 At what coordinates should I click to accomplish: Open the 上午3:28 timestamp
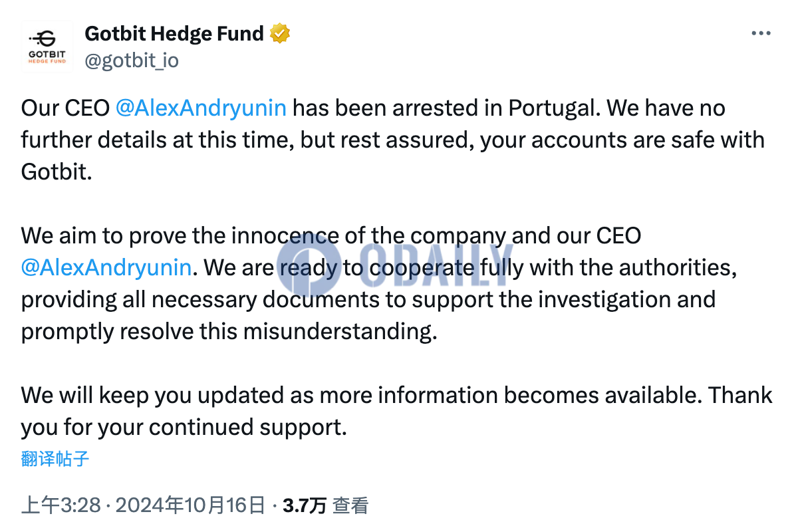61,505
